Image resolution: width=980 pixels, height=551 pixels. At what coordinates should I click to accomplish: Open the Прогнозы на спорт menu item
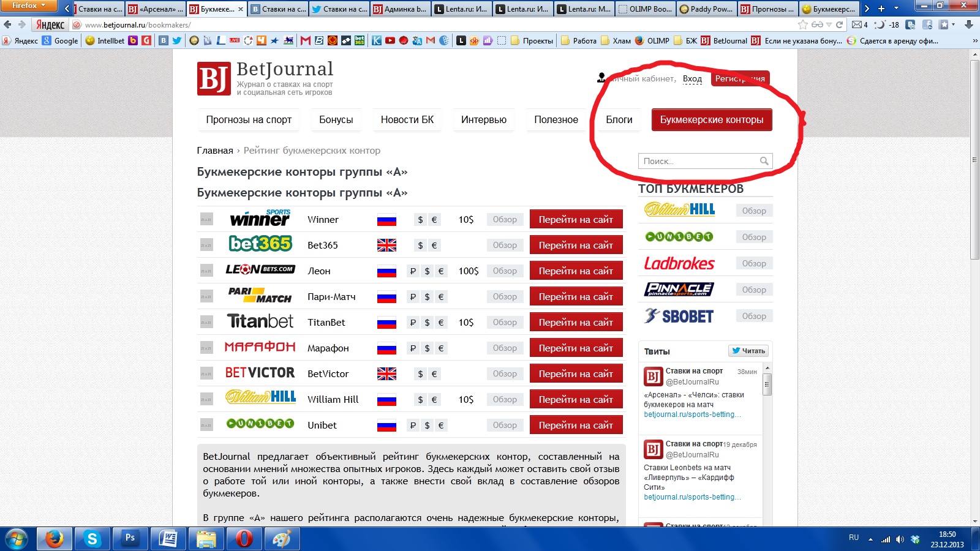(249, 120)
